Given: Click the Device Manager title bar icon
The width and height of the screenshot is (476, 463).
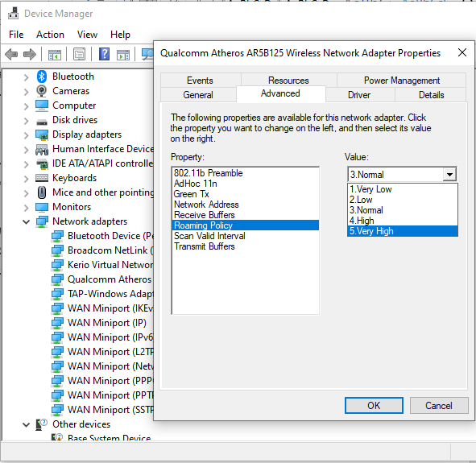Looking at the screenshot, I should point(13,13).
